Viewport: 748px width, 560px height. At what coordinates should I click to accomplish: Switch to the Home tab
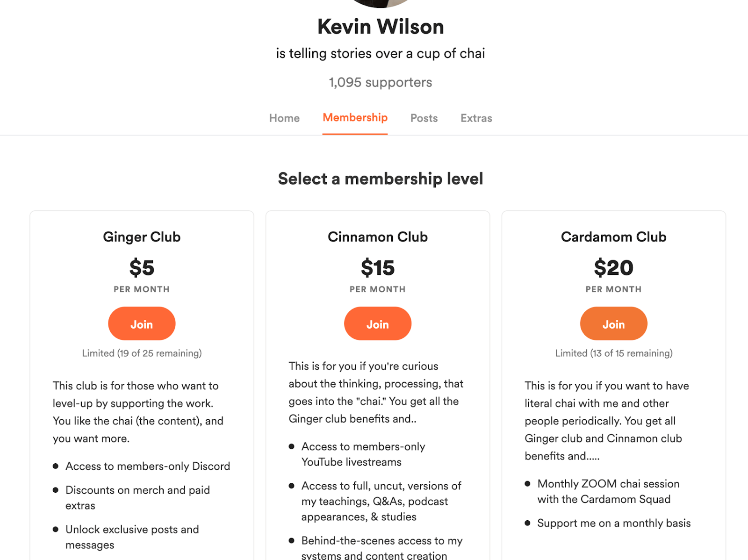click(x=284, y=118)
